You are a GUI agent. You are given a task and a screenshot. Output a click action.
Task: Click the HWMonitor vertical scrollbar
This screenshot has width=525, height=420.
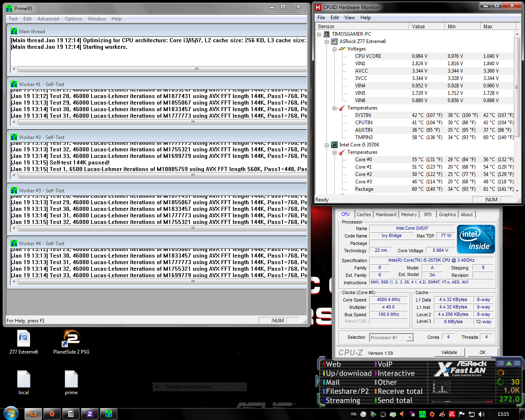517,87
